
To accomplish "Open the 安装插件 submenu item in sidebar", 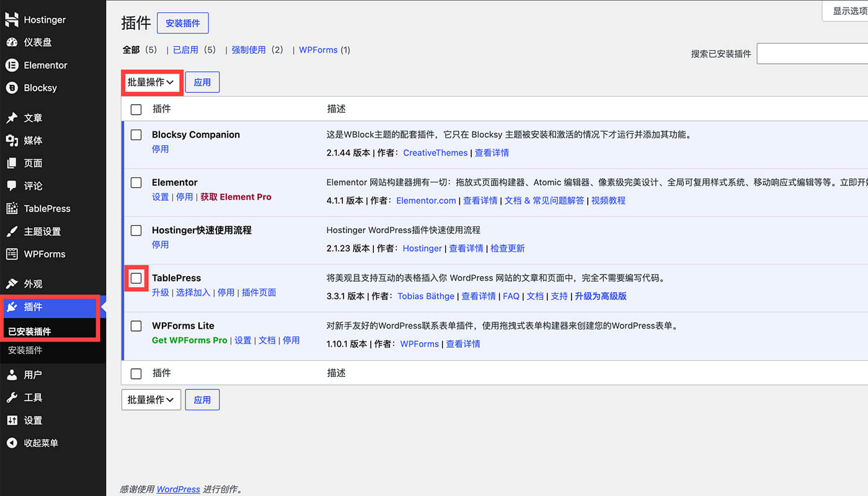I will pos(25,350).
